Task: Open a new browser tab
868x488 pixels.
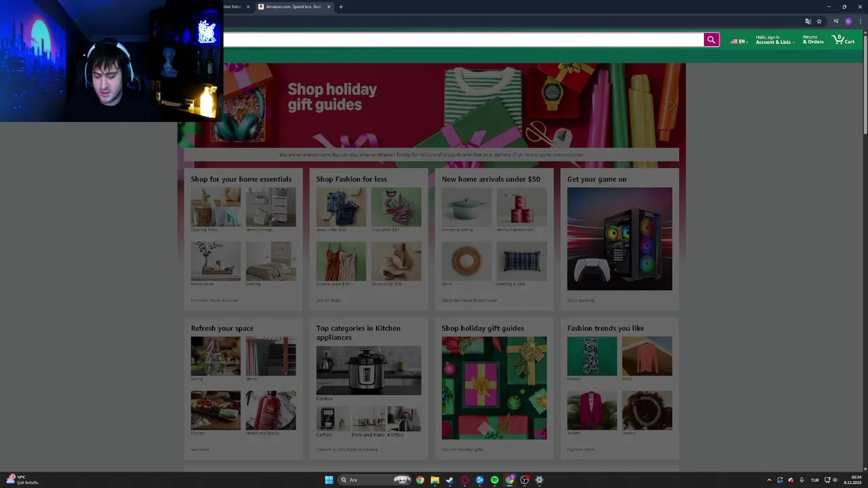Action: pyautogui.click(x=341, y=7)
